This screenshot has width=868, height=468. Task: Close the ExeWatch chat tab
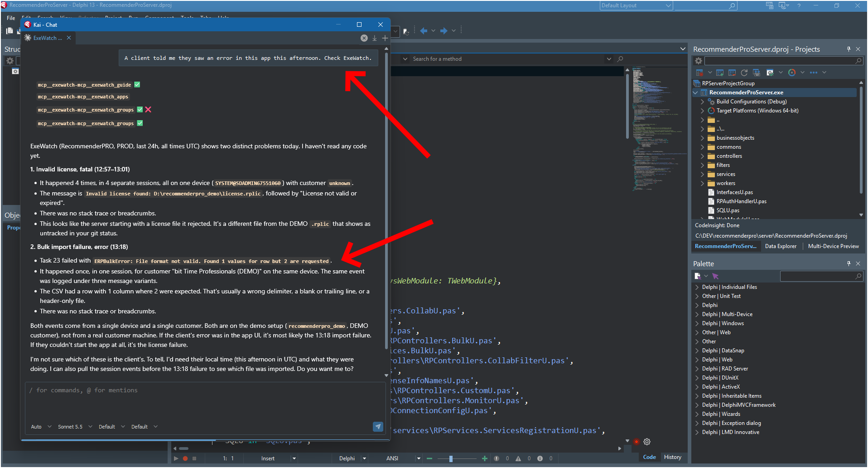pos(69,38)
